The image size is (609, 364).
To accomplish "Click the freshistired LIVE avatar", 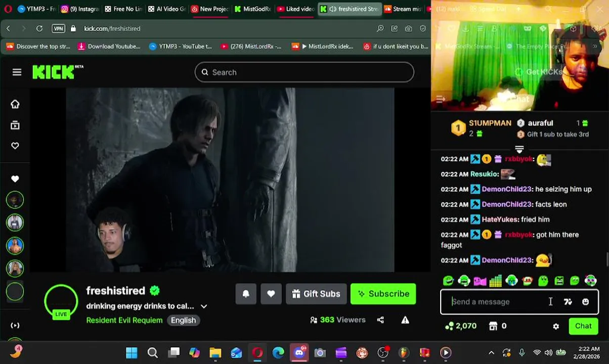I will 61,302.
